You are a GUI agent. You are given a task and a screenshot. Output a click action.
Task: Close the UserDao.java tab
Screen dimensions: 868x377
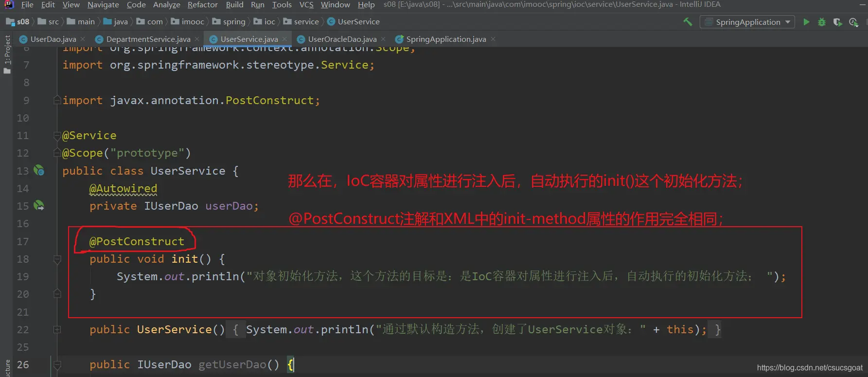83,39
